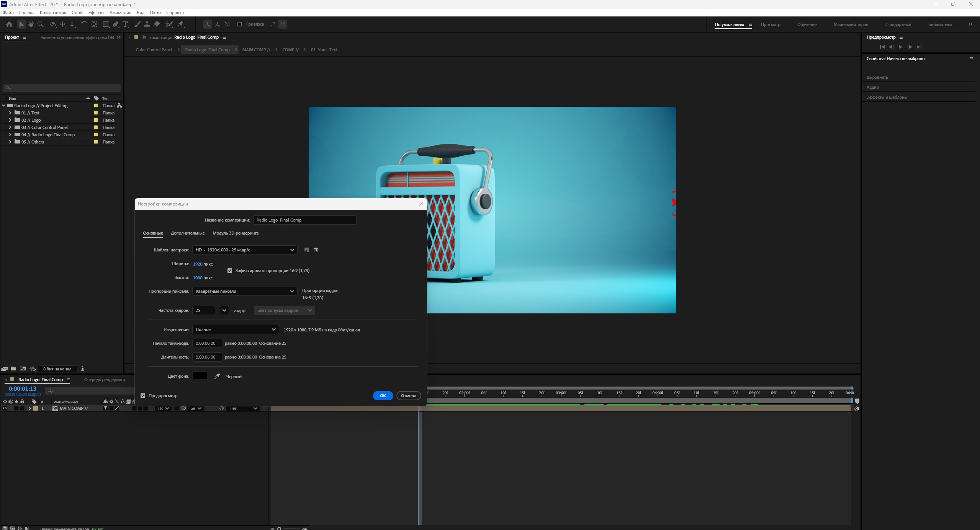Click the Отмена button

pyautogui.click(x=408, y=396)
